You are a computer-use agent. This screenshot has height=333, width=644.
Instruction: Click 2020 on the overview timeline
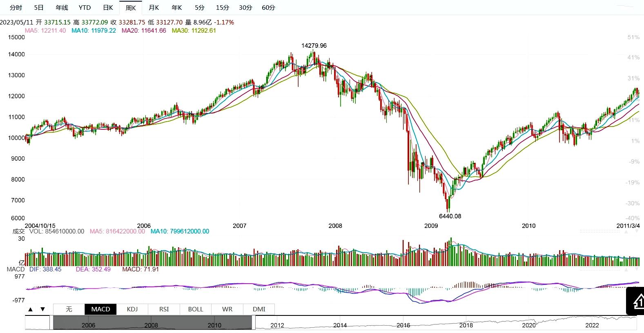pyautogui.click(x=529, y=325)
